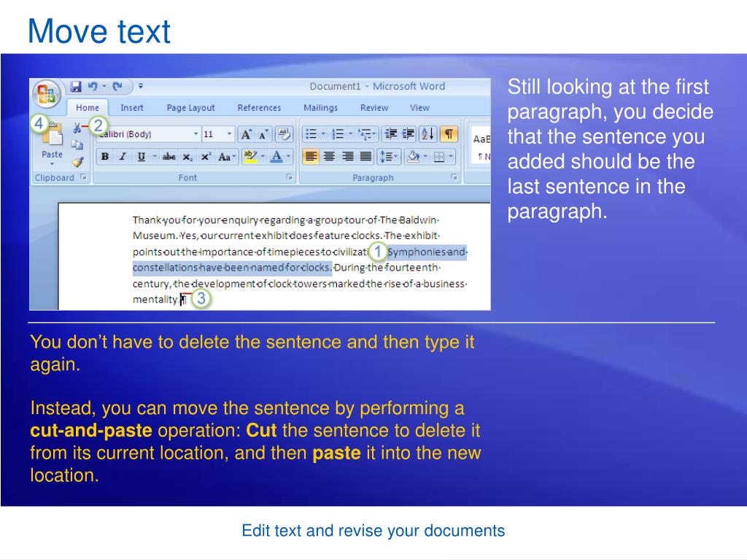Apply a multilevel list
747x560 pixels.
pos(368,134)
